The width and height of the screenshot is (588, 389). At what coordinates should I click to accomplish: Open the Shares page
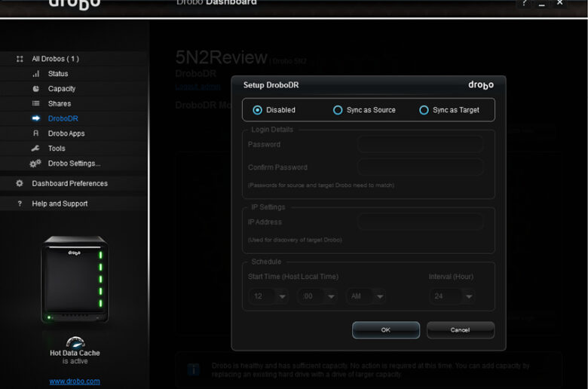pos(60,103)
